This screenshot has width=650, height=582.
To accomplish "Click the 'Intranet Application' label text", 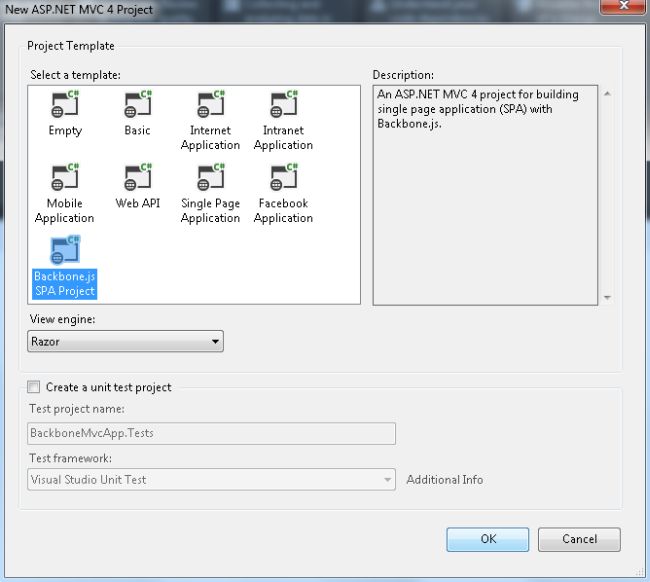I will point(284,138).
